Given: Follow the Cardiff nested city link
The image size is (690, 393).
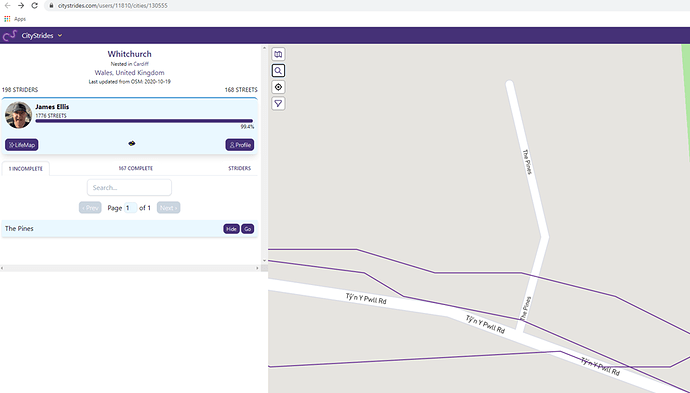Looking at the screenshot, I should coord(141,64).
